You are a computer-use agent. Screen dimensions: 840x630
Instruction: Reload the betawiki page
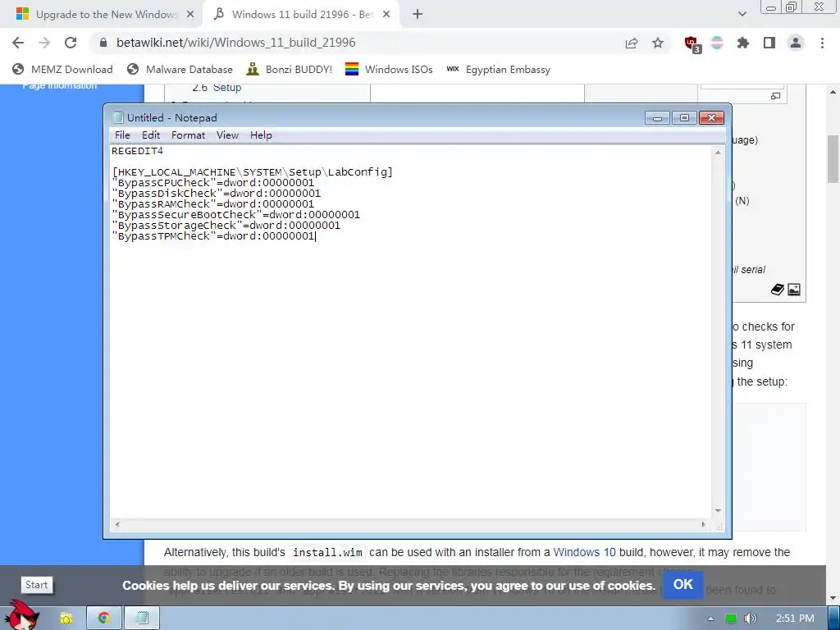click(71, 43)
